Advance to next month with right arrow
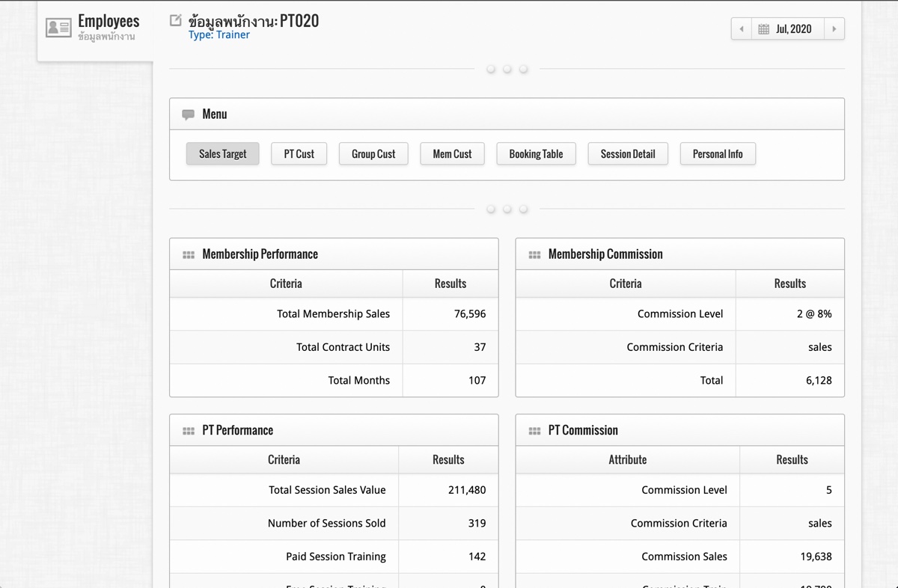 click(834, 29)
